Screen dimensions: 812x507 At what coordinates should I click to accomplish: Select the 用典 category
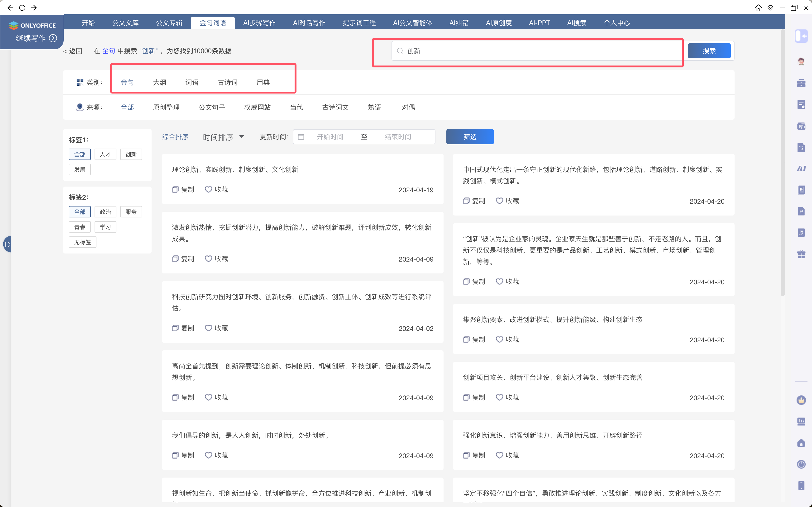coord(263,83)
